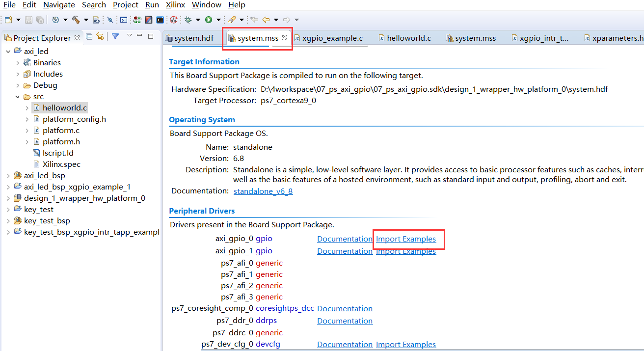This screenshot has height=351, width=644.
Task: Click the Forward navigation arrow icon
Action: pyautogui.click(x=287, y=20)
